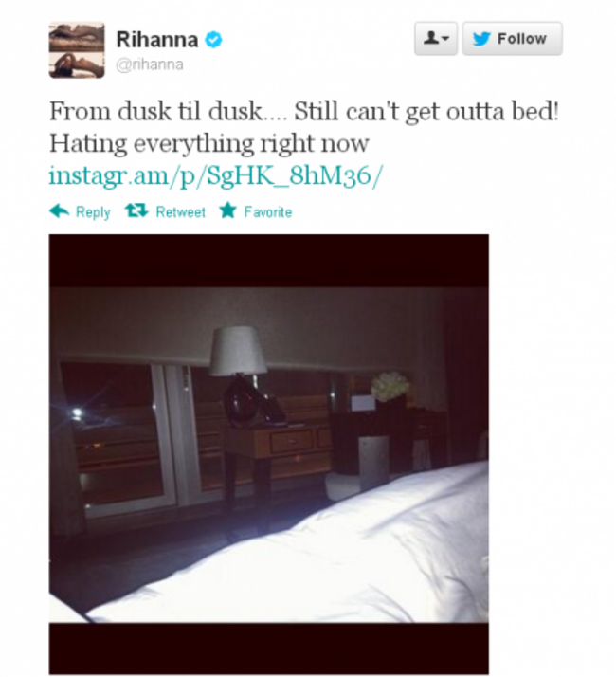Image resolution: width=616 pixels, height=677 pixels.
Task: Click the retweet arrows icon
Action: point(136,210)
